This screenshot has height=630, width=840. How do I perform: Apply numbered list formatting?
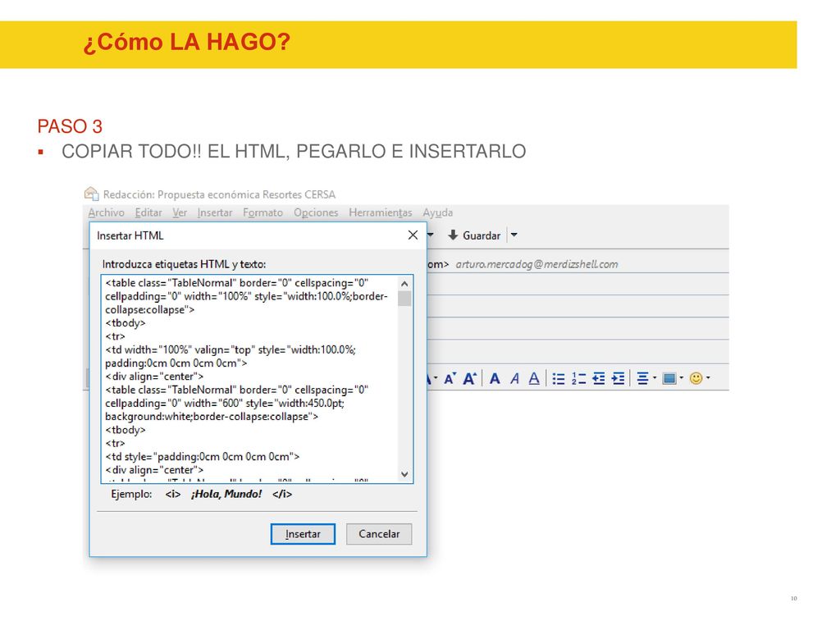(578, 379)
